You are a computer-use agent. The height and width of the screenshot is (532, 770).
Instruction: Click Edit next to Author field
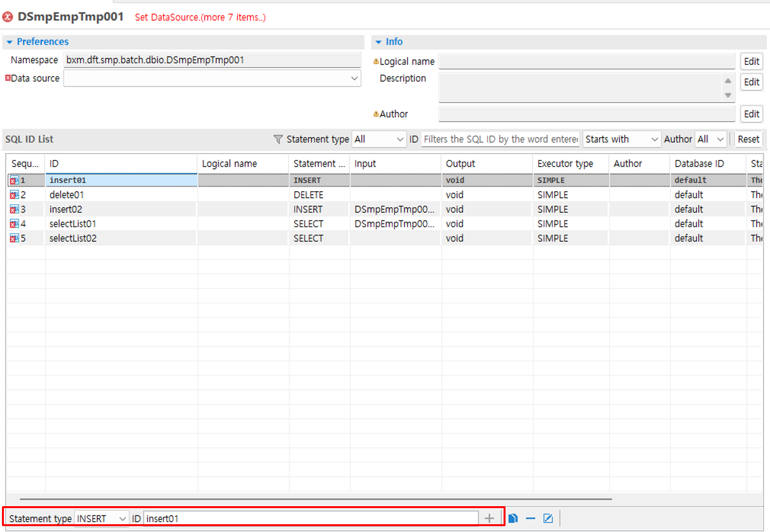click(751, 114)
